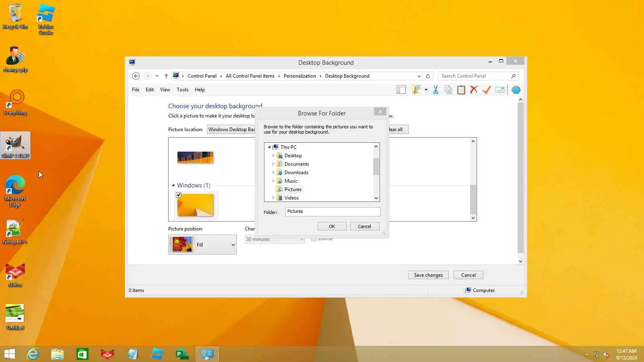Expand the Downloads folder node

click(x=273, y=173)
